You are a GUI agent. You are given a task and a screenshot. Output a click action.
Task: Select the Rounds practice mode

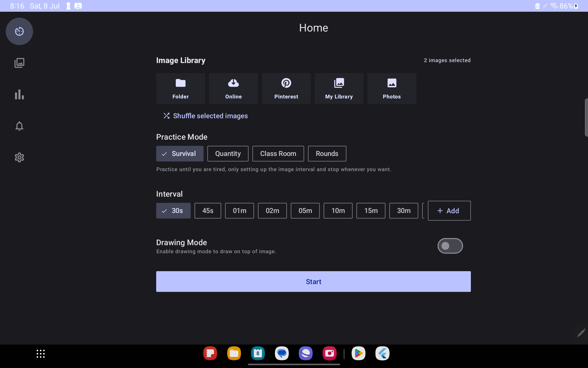[x=327, y=154]
